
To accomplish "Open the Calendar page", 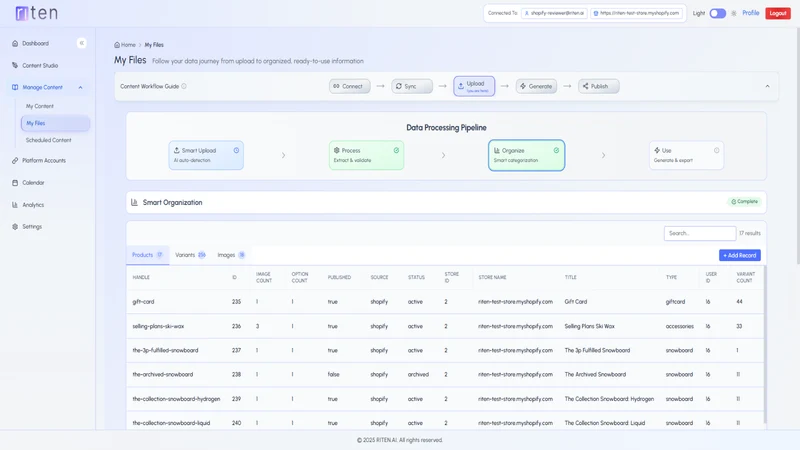I will 33,183.
